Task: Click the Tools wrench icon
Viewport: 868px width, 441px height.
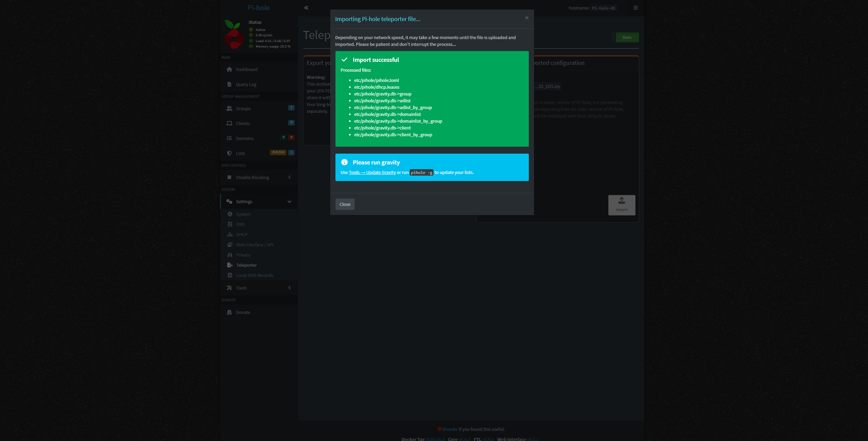Action: pos(229,288)
